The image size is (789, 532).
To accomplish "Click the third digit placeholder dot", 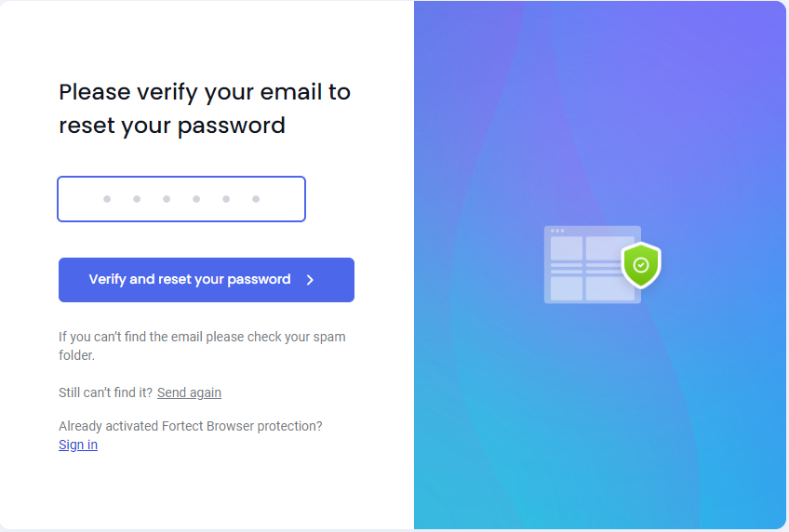I will 167,199.
